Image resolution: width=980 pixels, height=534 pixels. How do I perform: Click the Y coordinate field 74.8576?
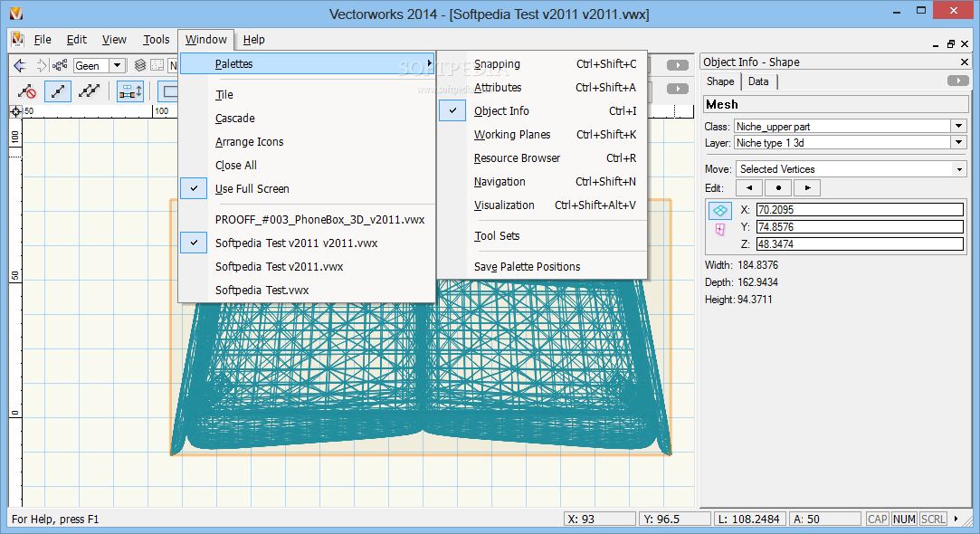tap(860, 226)
